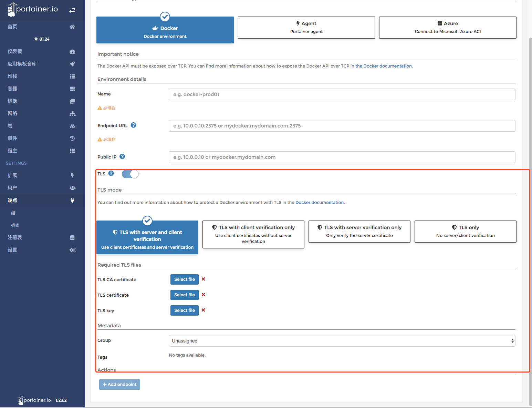Remove the TLS CA certificate with red X
This screenshot has height=409, width=532.
(204, 279)
